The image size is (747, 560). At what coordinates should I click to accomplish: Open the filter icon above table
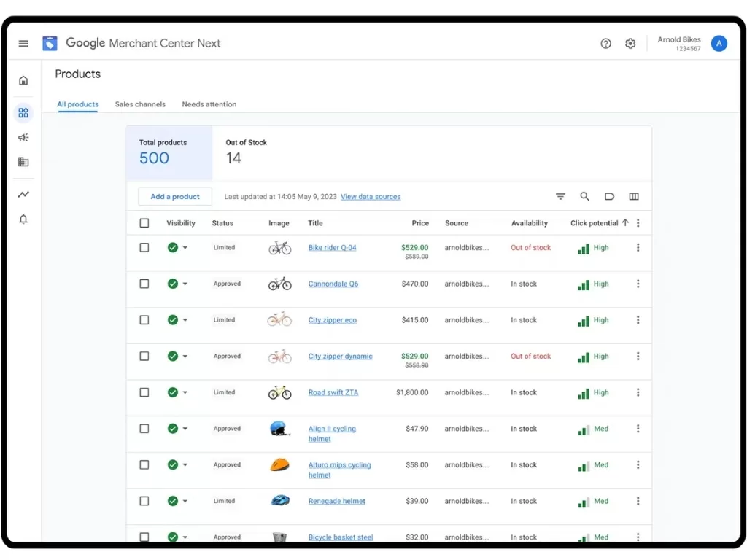coord(560,196)
